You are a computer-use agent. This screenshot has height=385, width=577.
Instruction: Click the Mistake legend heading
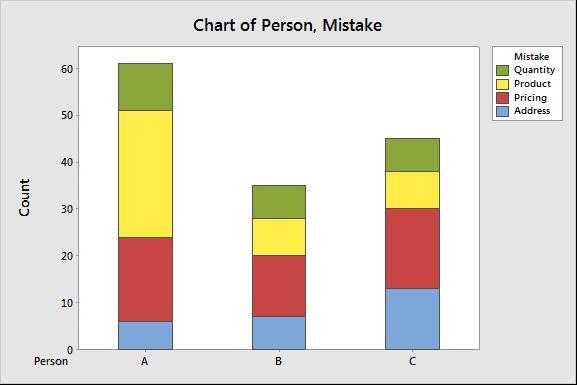[x=531, y=57]
